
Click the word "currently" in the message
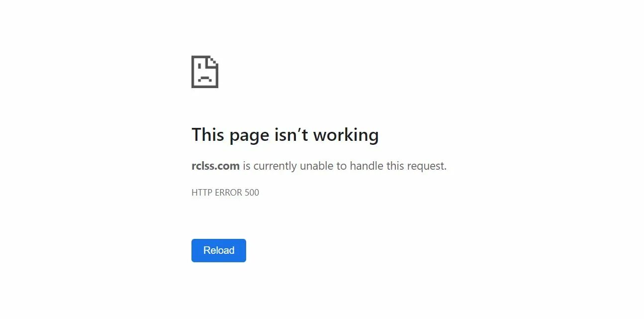[x=275, y=166]
